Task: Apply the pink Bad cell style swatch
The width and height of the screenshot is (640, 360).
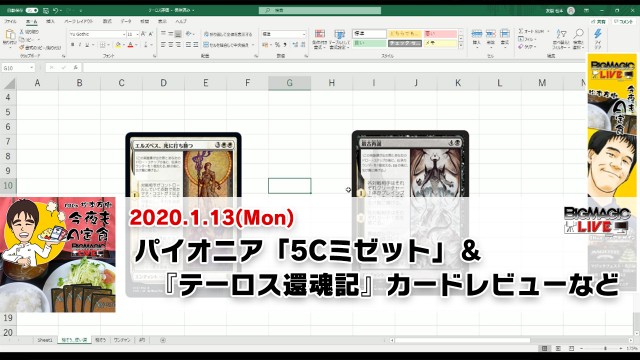Action: 440,34
